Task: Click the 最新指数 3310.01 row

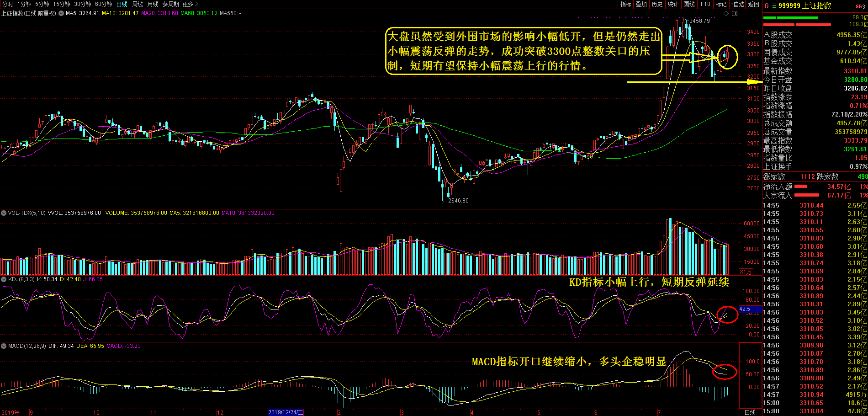Action: (x=815, y=71)
